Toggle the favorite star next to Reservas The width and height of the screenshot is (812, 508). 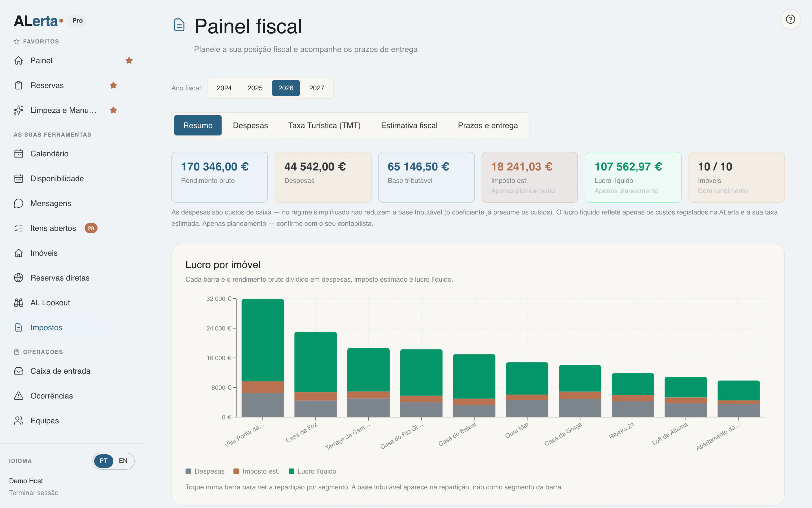[x=113, y=85]
